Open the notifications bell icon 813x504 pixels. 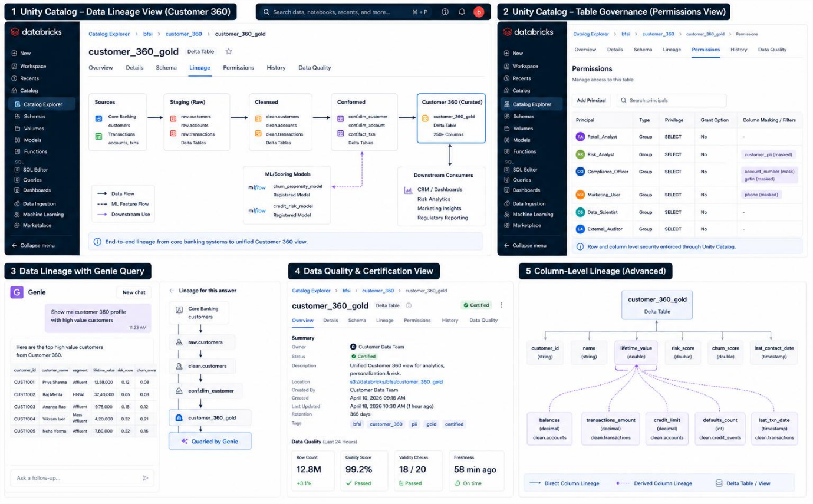click(462, 12)
